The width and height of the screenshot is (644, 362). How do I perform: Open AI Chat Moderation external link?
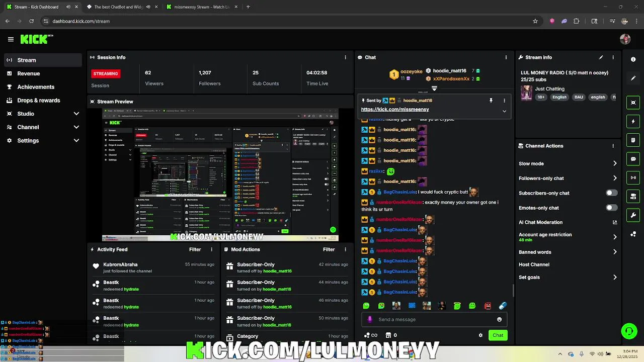(615, 222)
